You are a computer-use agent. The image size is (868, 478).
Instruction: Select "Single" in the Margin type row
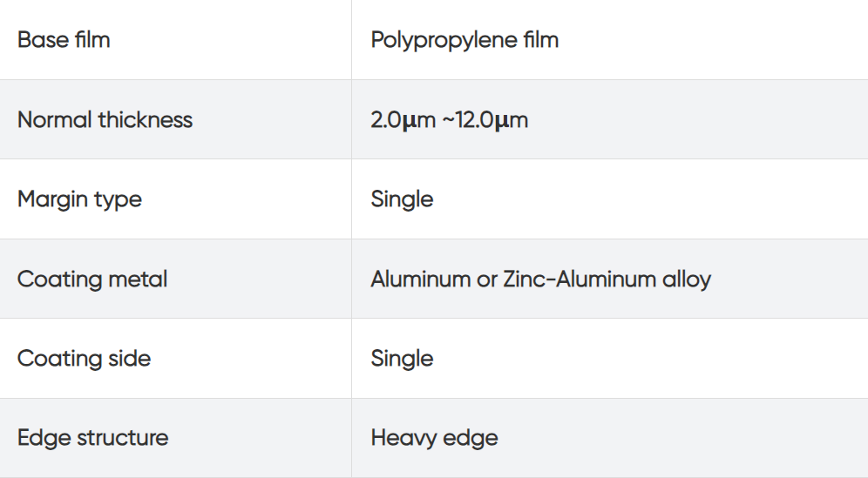point(402,199)
